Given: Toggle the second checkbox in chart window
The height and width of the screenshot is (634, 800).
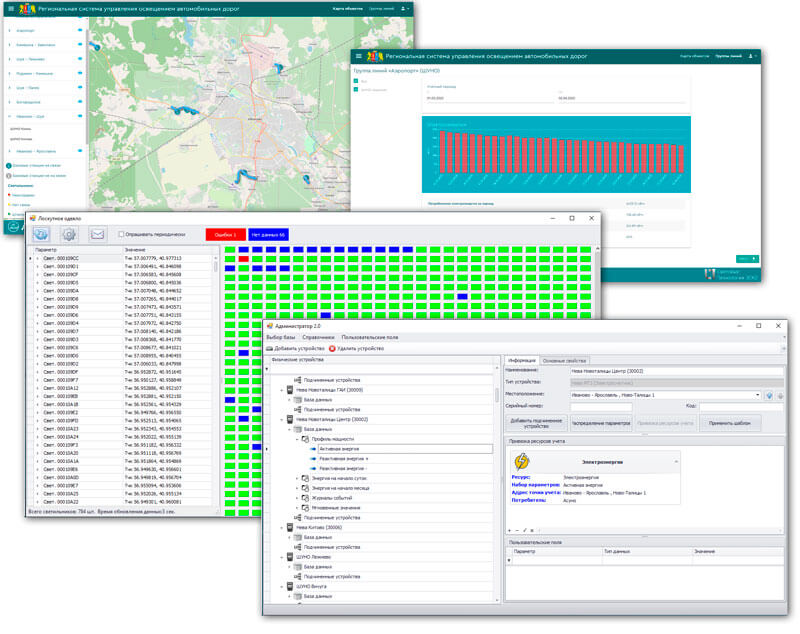Looking at the screenshot, I should coord(356,90).
